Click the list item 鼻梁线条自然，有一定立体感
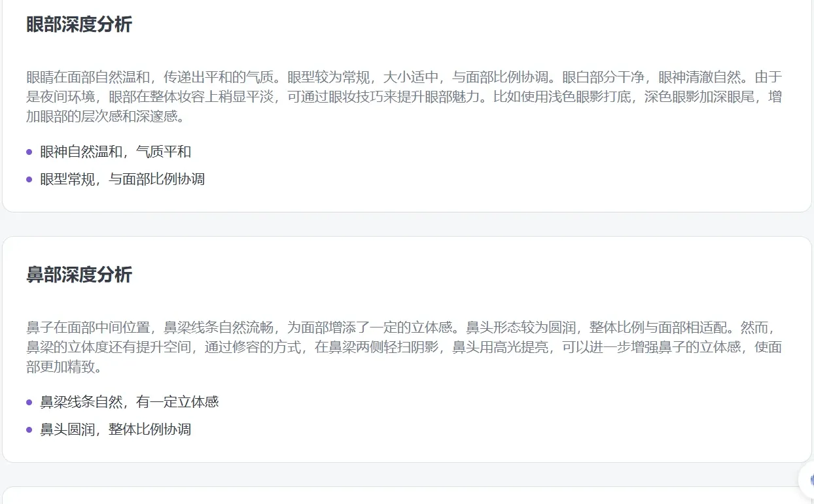The image size is (814, 504). tap(129, 401)
